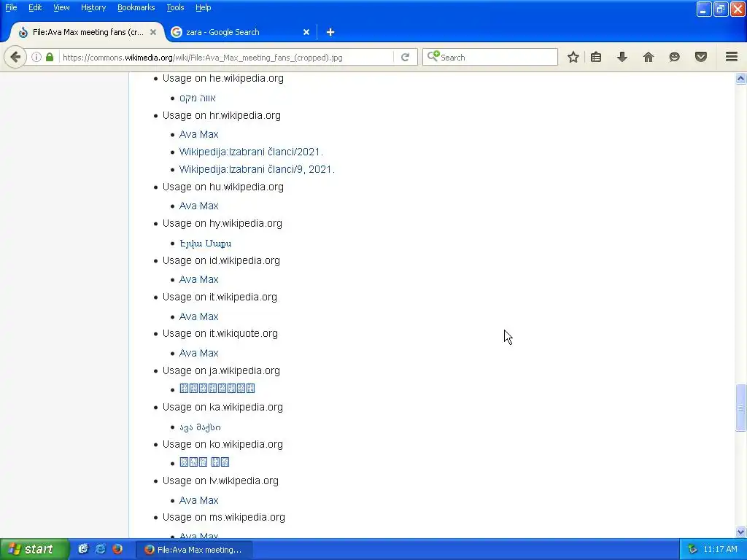Launch Internet Explorer from quick launch
The width and height of the screenshot is (747, 560).
101,549
